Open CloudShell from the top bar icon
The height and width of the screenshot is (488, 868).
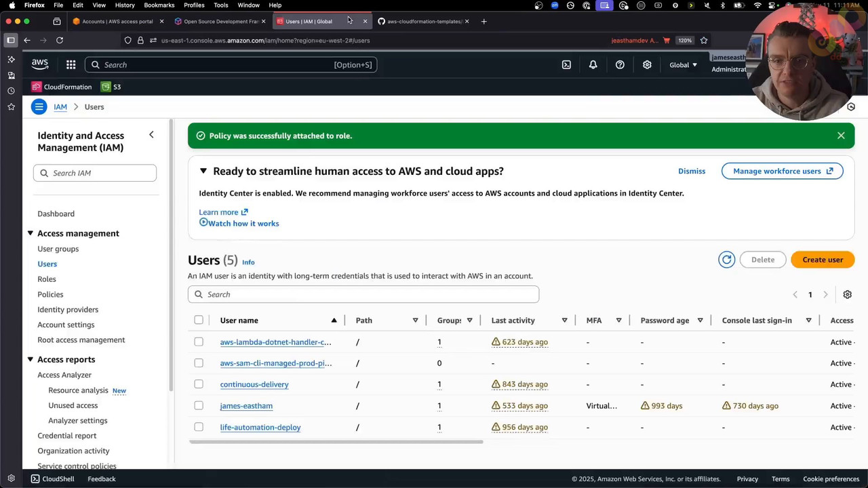tap(566, 65)
